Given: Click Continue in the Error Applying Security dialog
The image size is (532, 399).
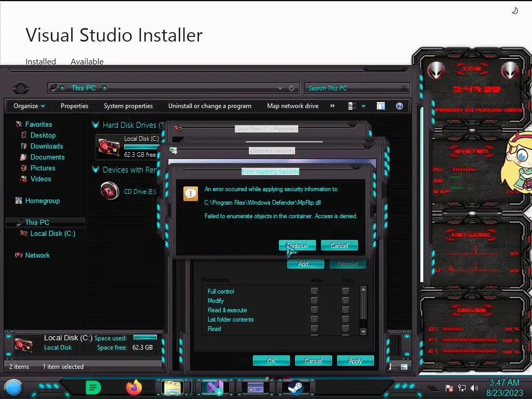Looking at the screenshot, I should [x=297, y=245].
